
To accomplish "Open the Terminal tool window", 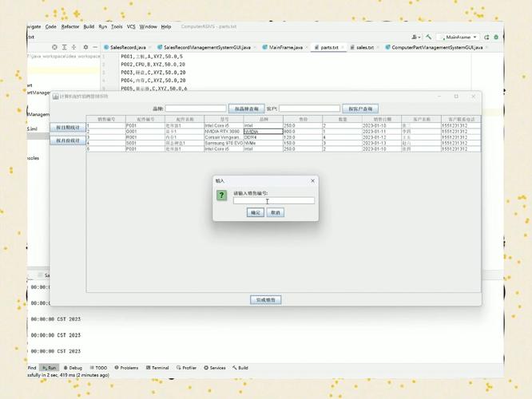I will pos(157,368).
